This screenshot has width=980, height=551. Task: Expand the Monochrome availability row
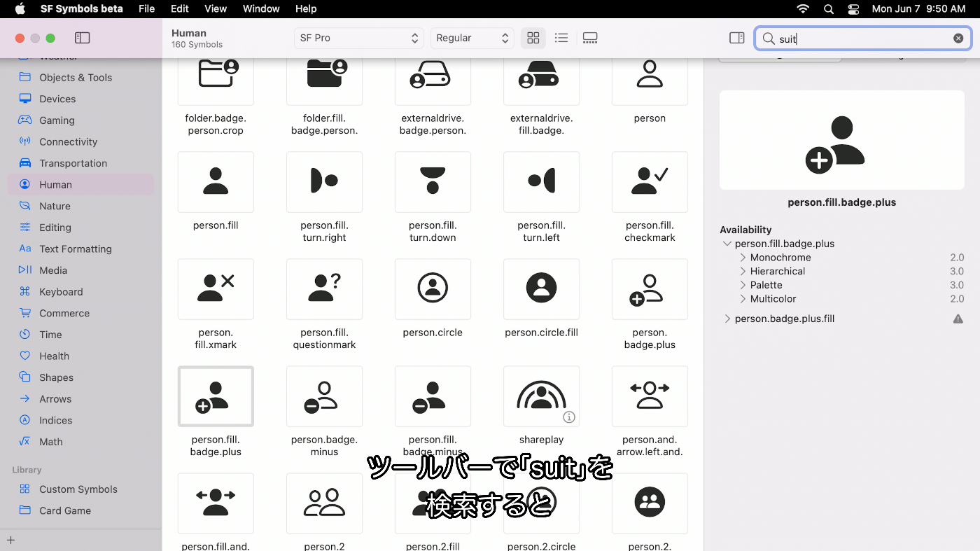pyautogui.click(x=743, y=258)
